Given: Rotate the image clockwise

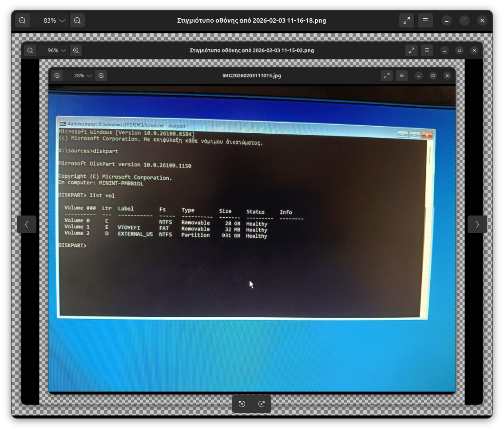Looking at the screenshot, I should [262, 404].
